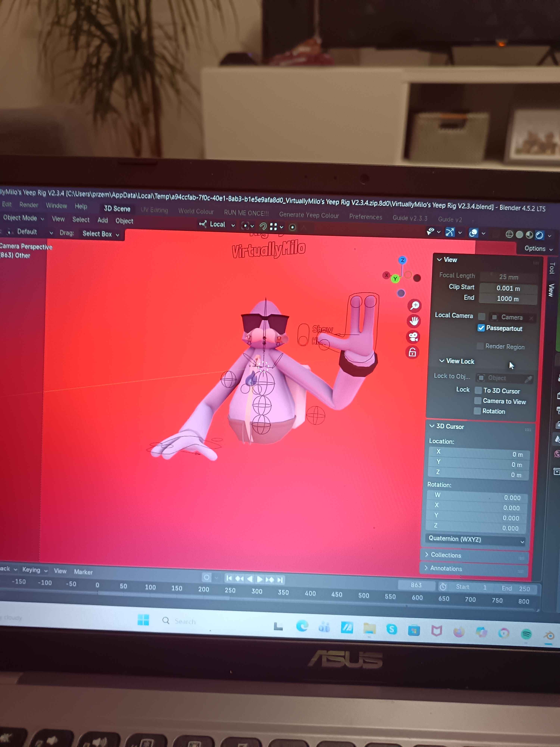Click the pan hand icon in viewport
Screen dimensions: 560x747
(414, 321)
